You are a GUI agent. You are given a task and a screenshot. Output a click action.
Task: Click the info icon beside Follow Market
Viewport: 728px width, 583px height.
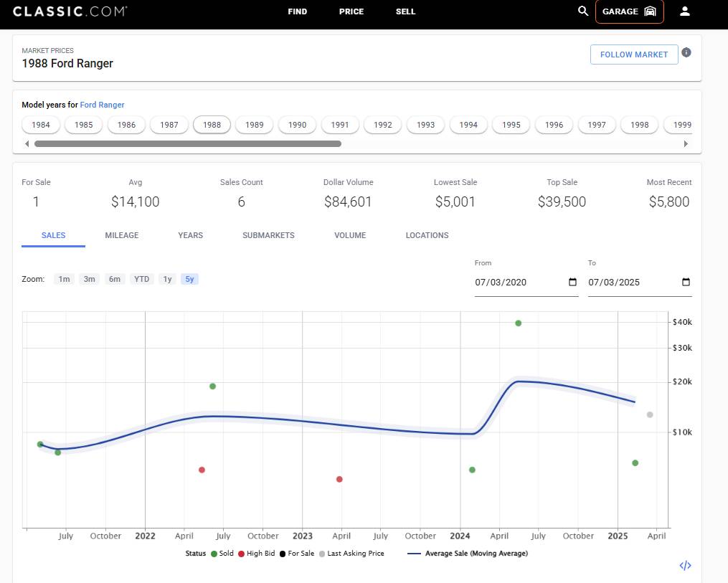click(686, 53)
